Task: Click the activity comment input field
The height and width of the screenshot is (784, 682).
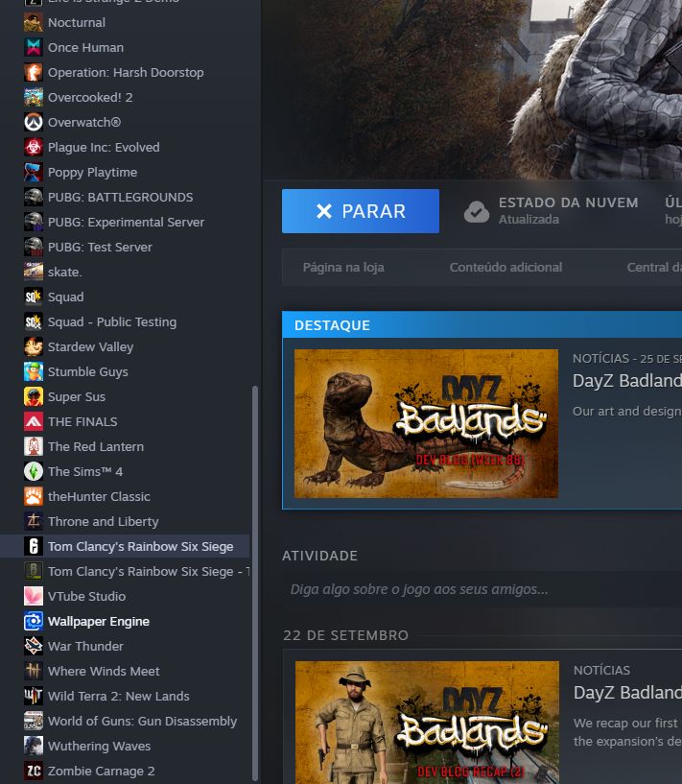Action: [x=482, y=589]
